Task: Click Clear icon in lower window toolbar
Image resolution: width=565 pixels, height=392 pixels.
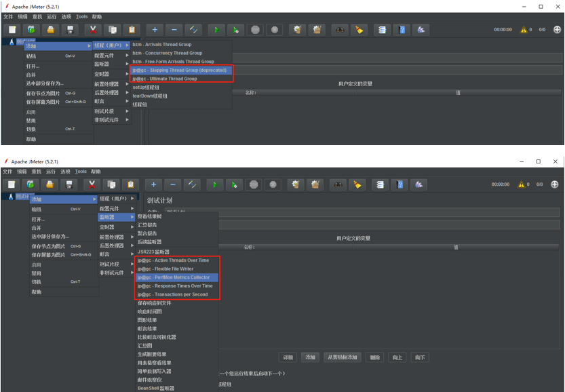Action: (296, 185)
